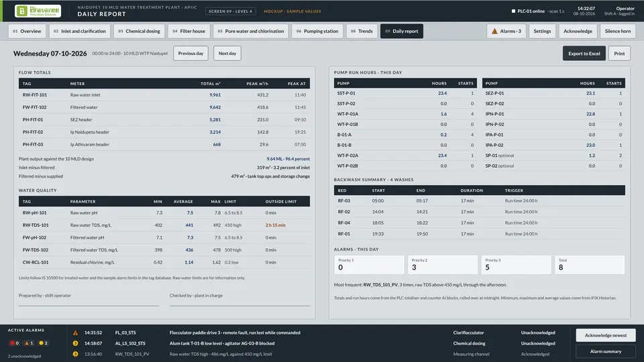Screen dimensions: 644x362
Task: Click SEZ-P-01 hours value 23.1
Action: pos(590,93)
